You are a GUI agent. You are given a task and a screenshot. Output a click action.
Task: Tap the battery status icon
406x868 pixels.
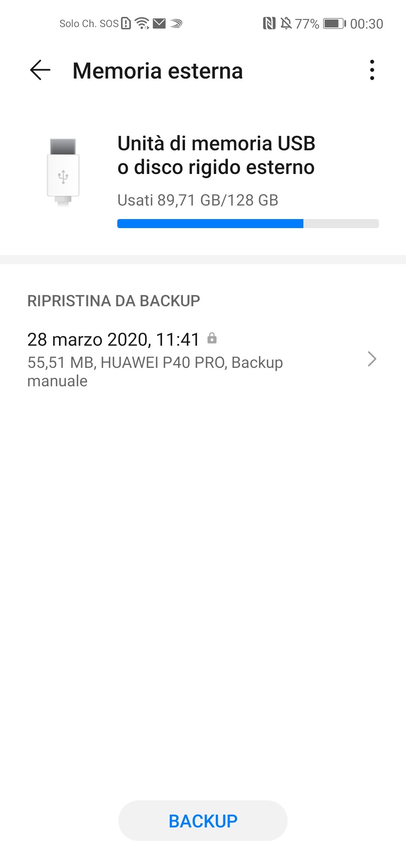point(335,24)
